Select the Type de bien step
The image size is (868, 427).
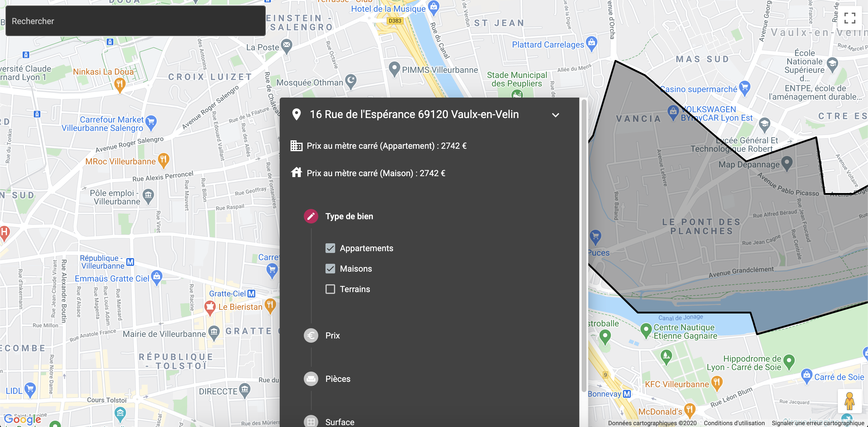pos(349,216)
